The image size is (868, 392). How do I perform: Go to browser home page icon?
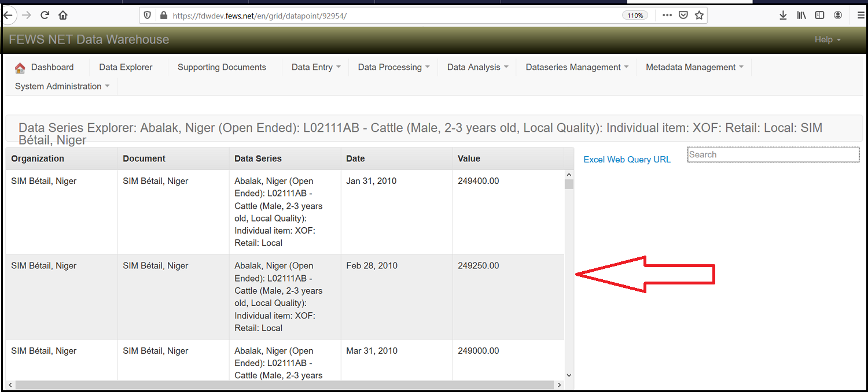(63, 16)
